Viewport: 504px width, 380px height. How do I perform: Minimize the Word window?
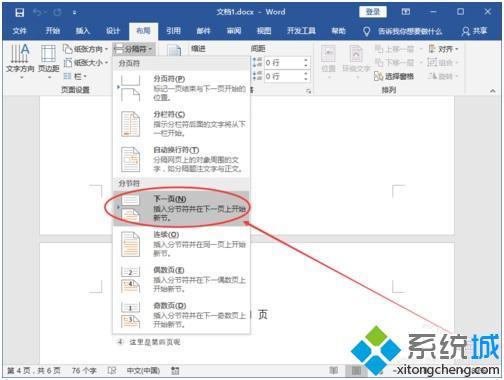pos(433,12)
